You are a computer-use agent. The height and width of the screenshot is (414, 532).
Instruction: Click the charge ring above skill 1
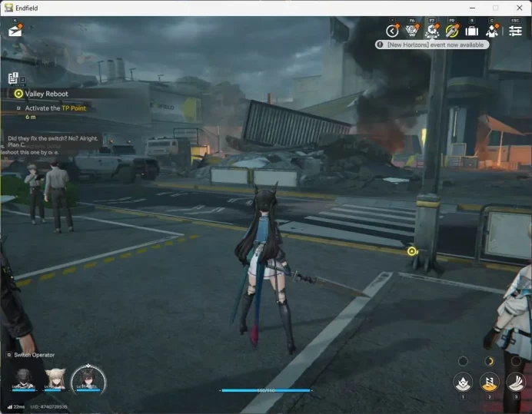pyautogui.click(x=463, y=361)
